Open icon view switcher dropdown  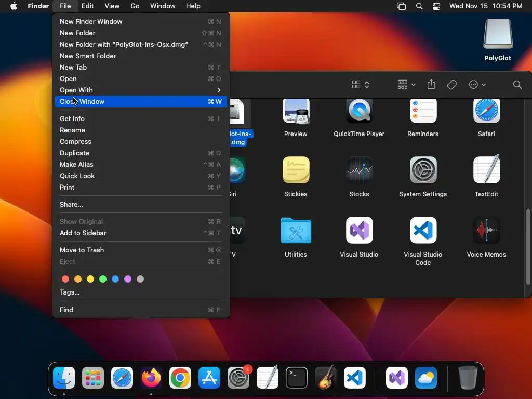(x=361, y=85)
